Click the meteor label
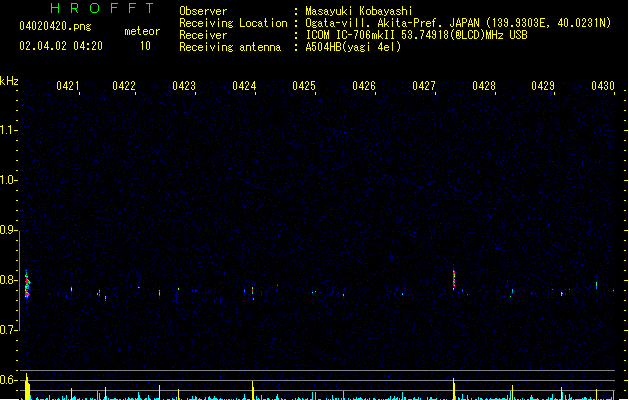Image resolution: width=629 pixels, height=400 pixels. pos(142,31)
